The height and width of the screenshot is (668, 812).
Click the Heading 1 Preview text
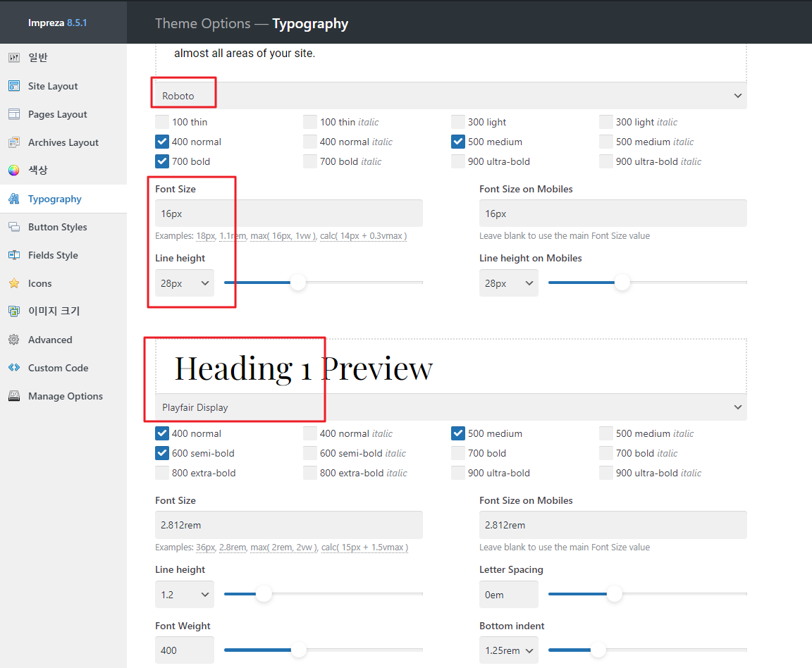click(x=304, y=369)
